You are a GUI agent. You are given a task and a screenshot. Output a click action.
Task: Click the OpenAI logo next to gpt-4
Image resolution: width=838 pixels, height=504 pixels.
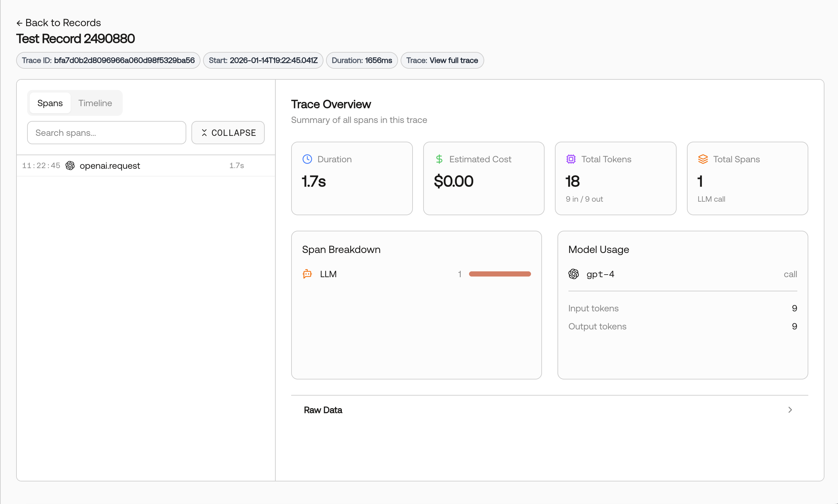click(573, 274)
